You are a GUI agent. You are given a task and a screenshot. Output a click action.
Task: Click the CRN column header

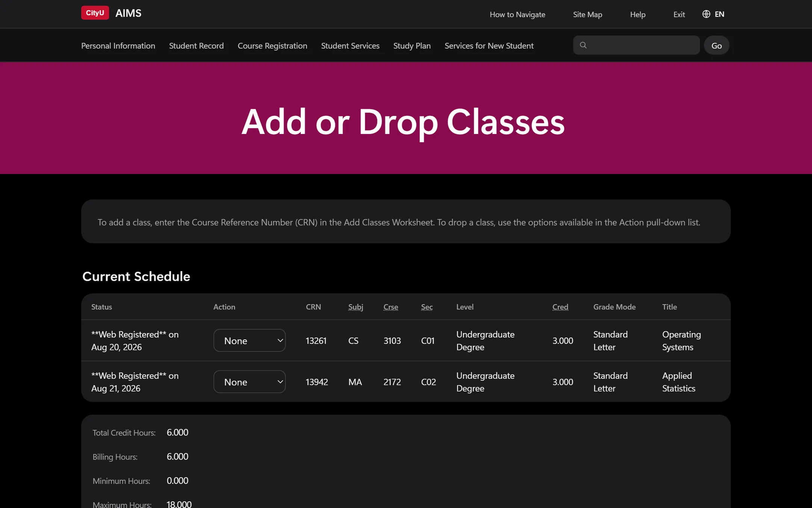313,307
